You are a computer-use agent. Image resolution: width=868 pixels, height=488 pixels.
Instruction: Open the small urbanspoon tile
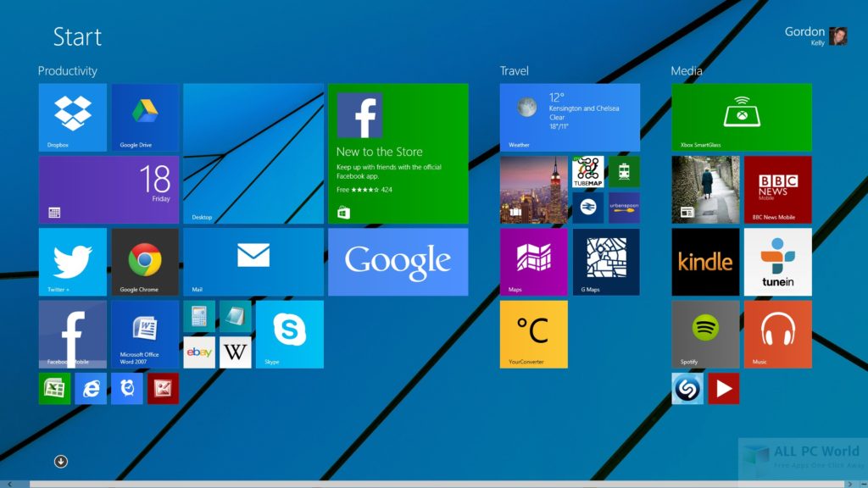click(624, 208)
